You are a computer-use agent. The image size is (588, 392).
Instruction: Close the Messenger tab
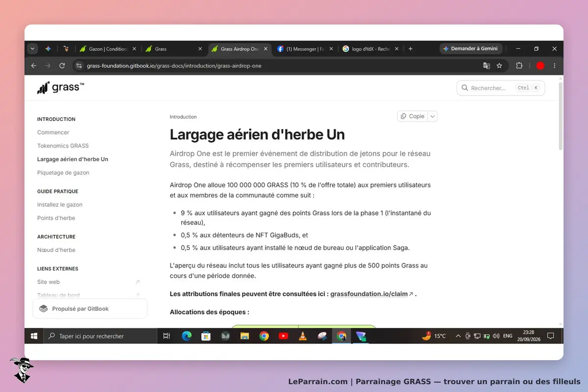pyautogui.click(x=332, y=49)
